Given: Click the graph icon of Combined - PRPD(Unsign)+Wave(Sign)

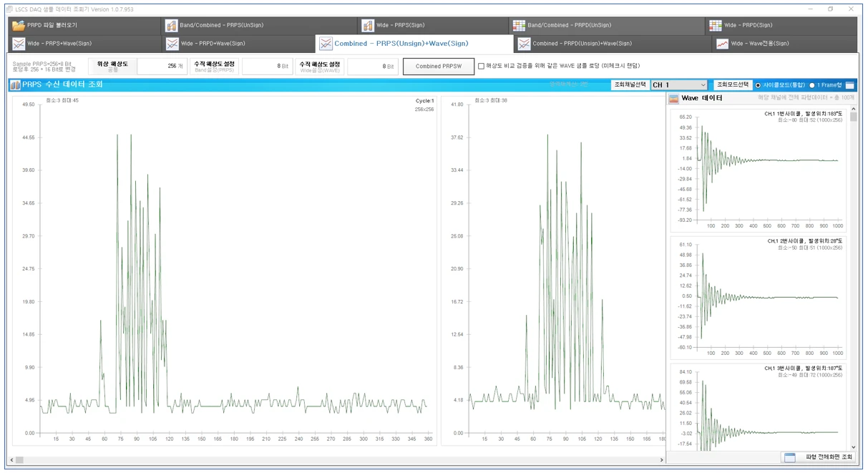Looking at the screenshot, I should pos(524,44).
